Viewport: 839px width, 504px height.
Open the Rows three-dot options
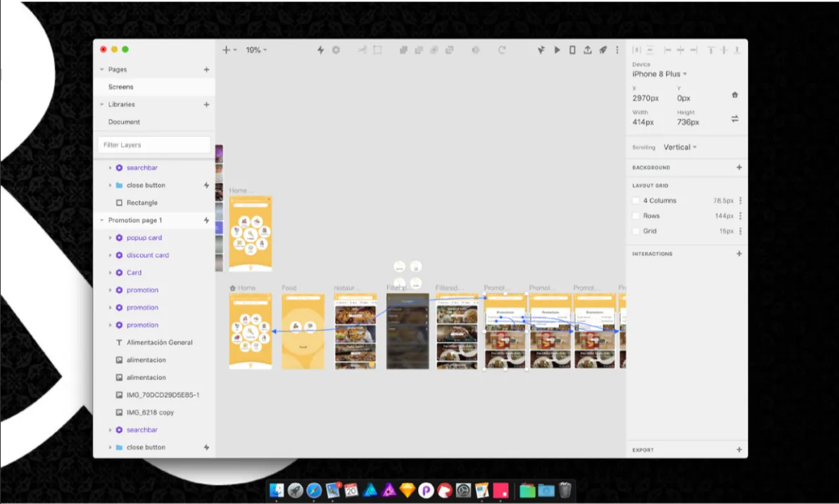click(x=740, y=215)
